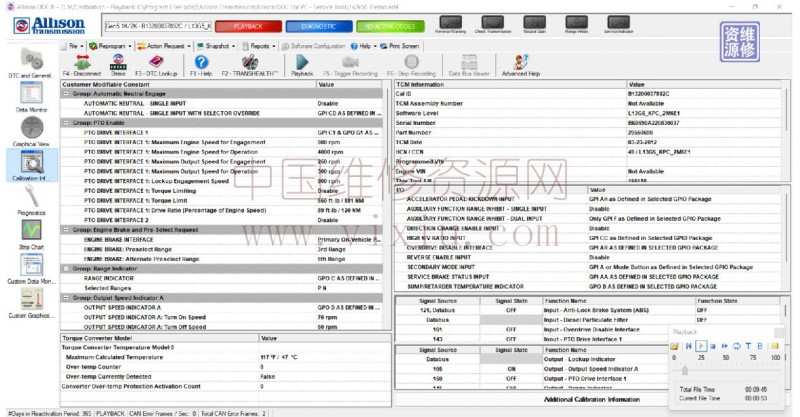Collapse Group: Range Indicator
This screenshot has width=800, height=417.
pos(66,268)
